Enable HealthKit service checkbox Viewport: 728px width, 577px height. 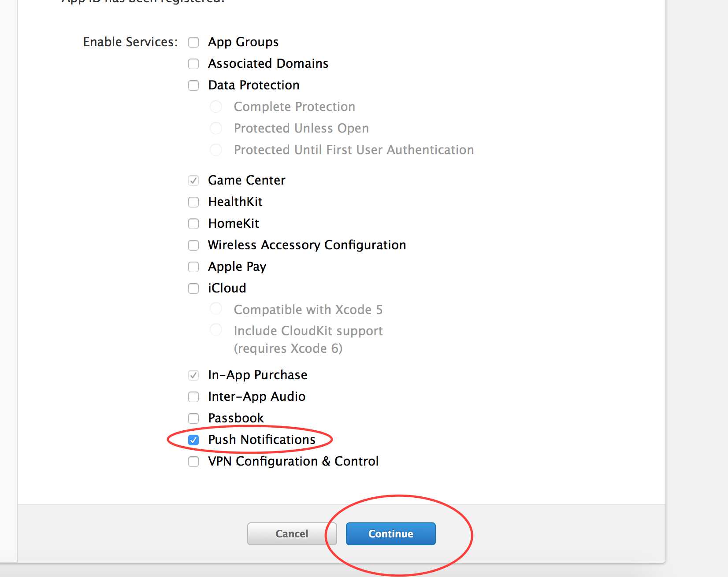(193, 202)
